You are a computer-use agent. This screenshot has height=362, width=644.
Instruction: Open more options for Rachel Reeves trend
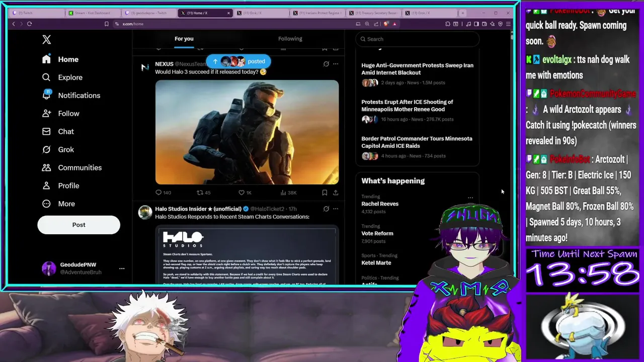tap(470, 198)
